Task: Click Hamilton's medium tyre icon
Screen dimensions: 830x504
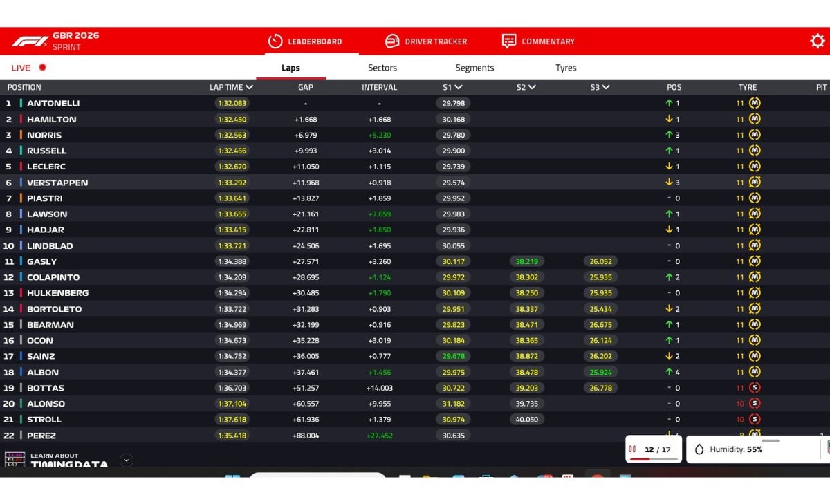Action: coord(755,119)
